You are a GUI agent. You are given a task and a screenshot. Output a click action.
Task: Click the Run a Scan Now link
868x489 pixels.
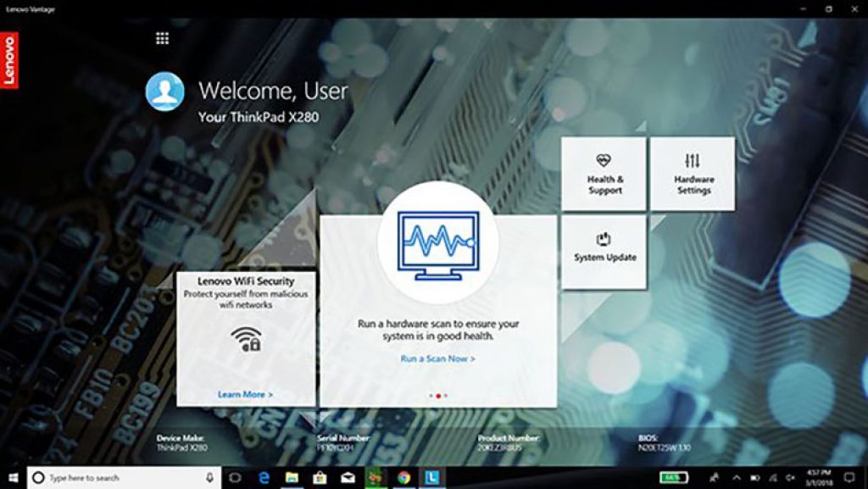coord(438,358)
